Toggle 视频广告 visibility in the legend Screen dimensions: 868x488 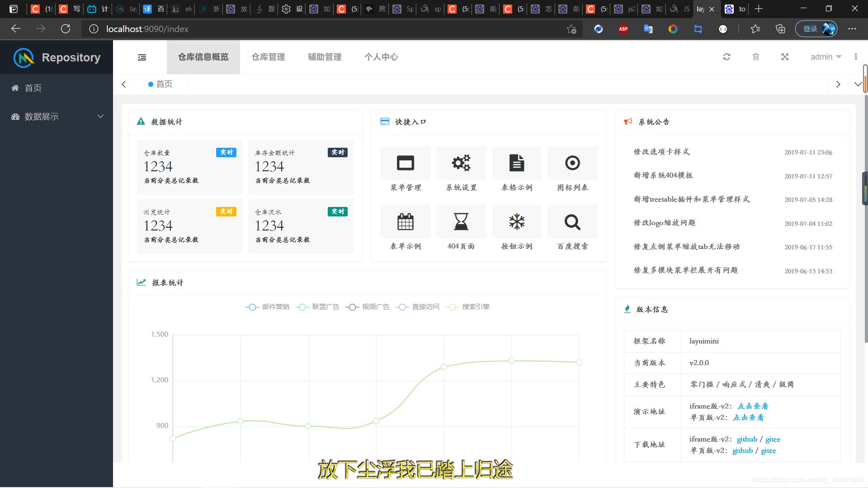[368, 307]
